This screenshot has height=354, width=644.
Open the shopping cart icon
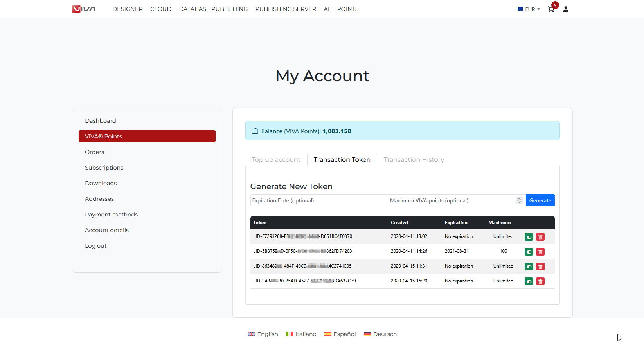(551, 9)
